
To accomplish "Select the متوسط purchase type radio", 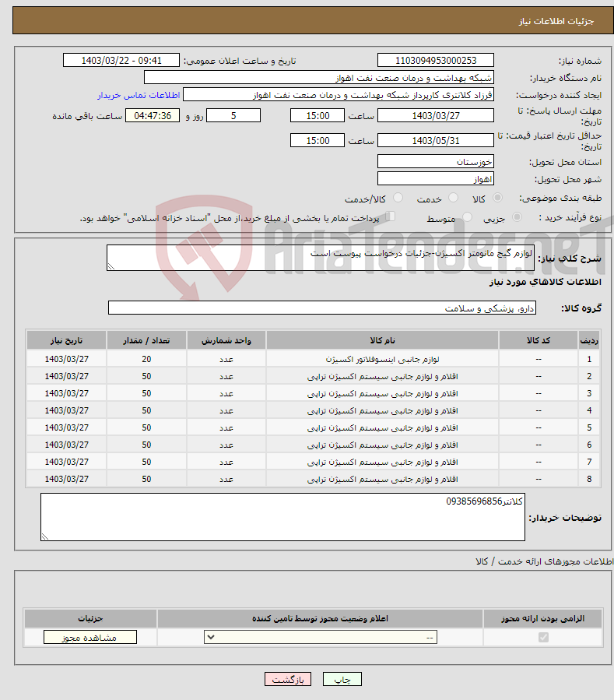I will pos(467,217).
